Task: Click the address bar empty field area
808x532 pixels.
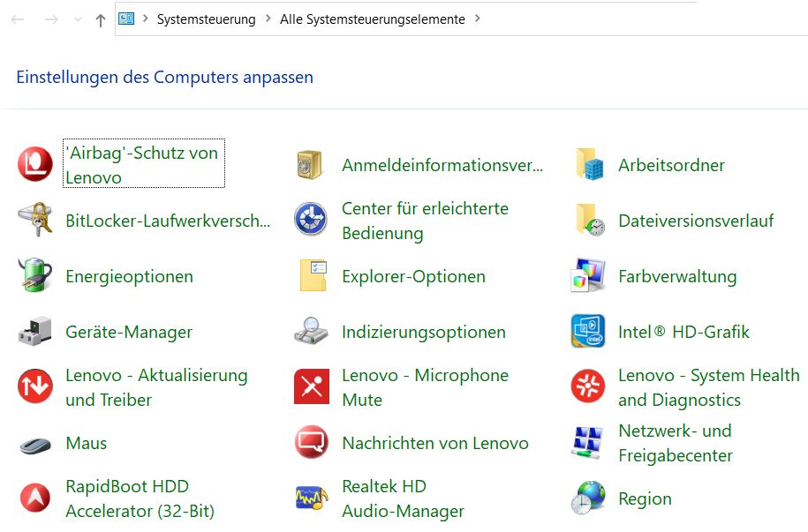Action: (x=644, y=19)
